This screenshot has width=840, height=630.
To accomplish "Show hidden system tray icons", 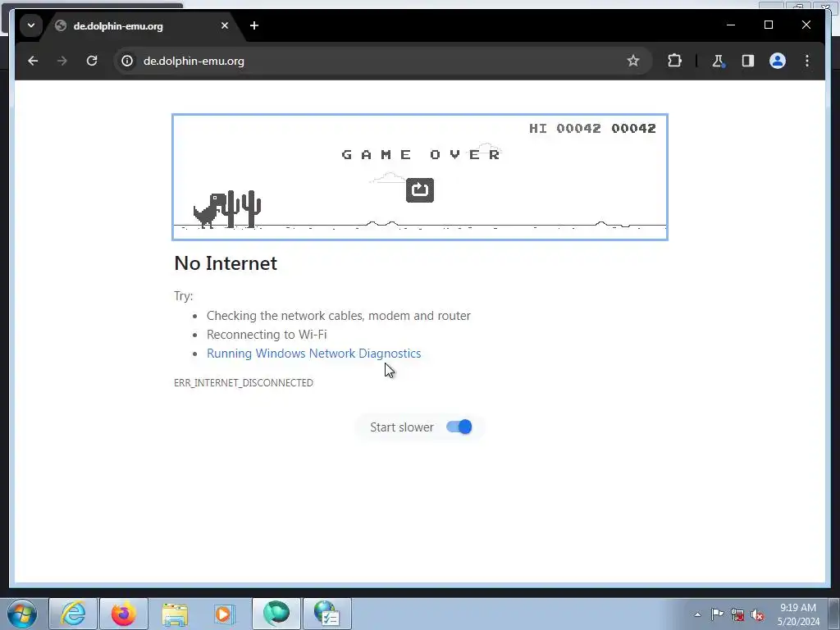I will point(697,614).
